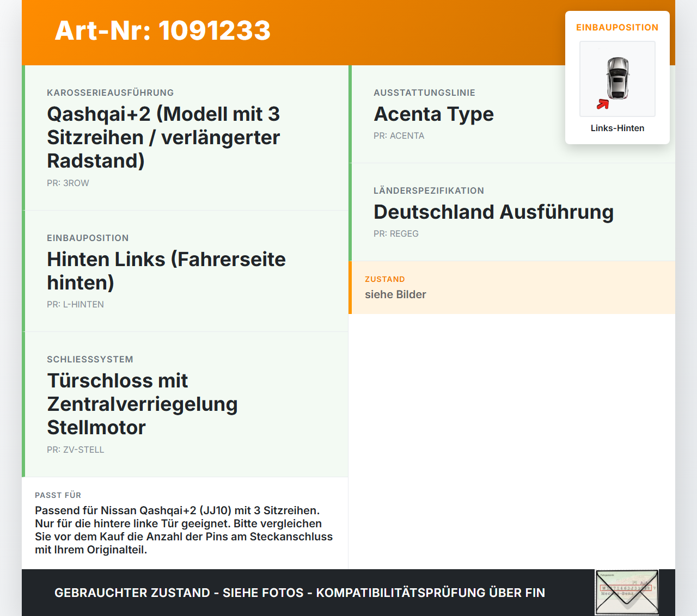Click the orange 'ZUSTAND' label
The image size is (697, 616).
[x=385, y=279]
